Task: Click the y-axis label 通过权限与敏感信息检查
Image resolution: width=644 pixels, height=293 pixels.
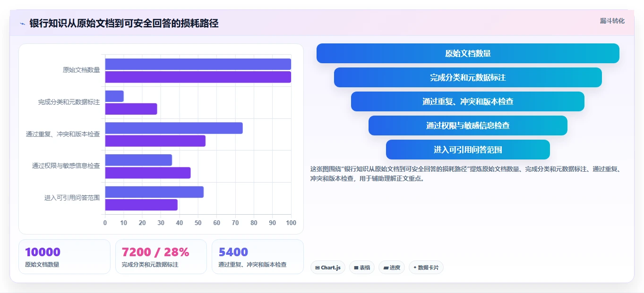Action: 66,166
